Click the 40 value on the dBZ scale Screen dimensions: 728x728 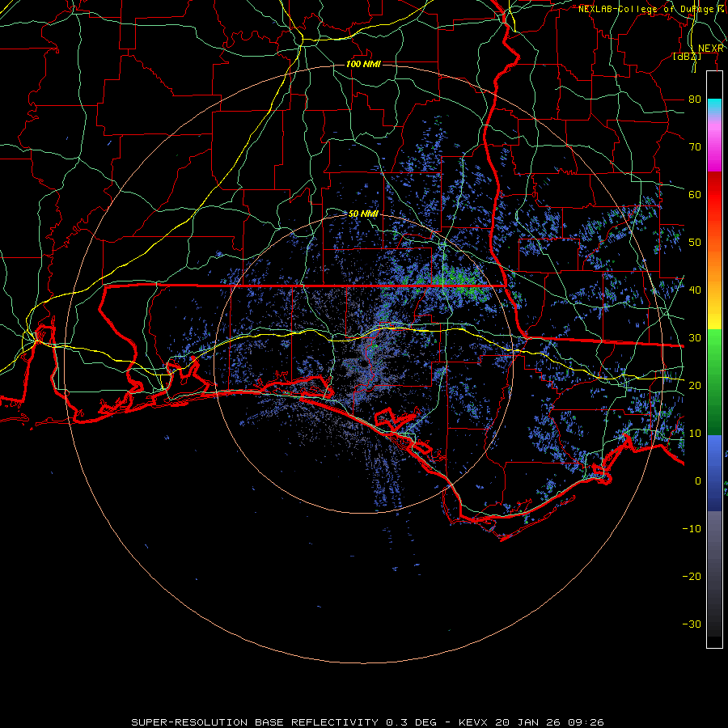(x=695, y=290)
